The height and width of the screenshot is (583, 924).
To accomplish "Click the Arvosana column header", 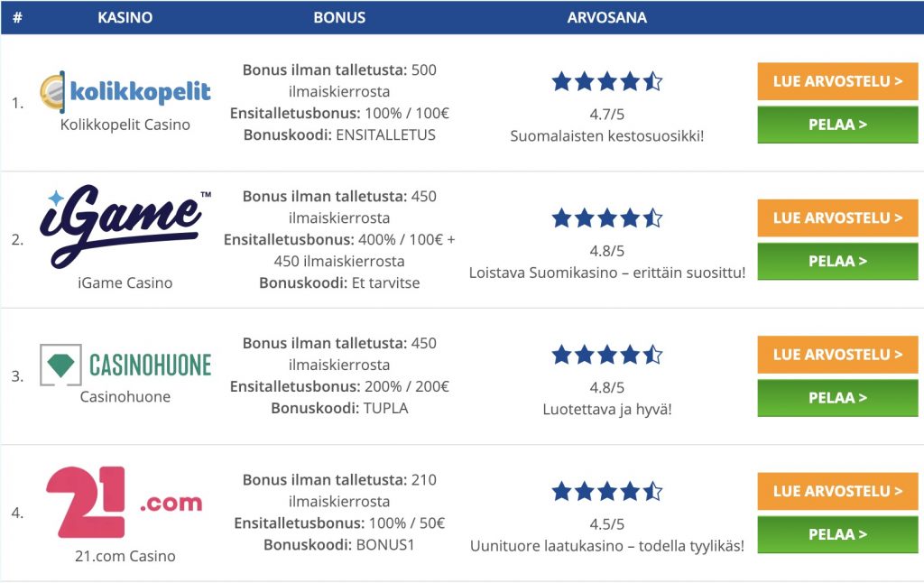I will pyautogui.click(x=606, y=17).
